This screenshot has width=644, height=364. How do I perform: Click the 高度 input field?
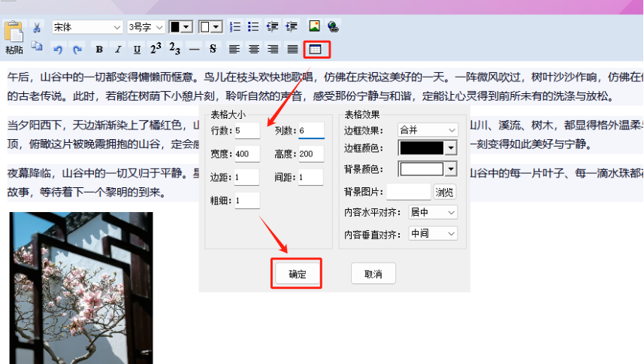[x=311, y=153]
